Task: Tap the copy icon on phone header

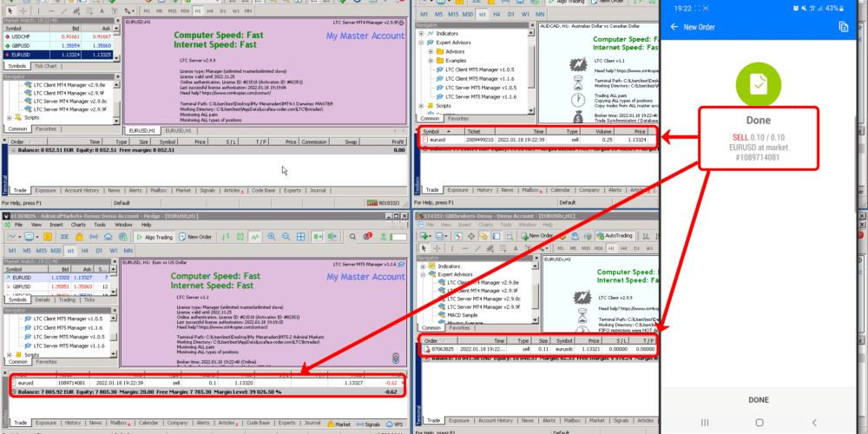Action: 843,27
